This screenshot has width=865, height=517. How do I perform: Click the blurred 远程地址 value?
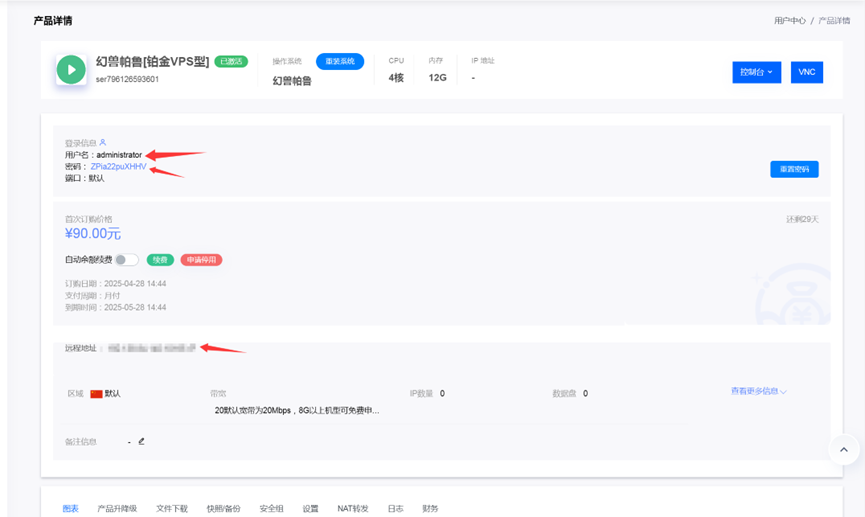point(152,348)
